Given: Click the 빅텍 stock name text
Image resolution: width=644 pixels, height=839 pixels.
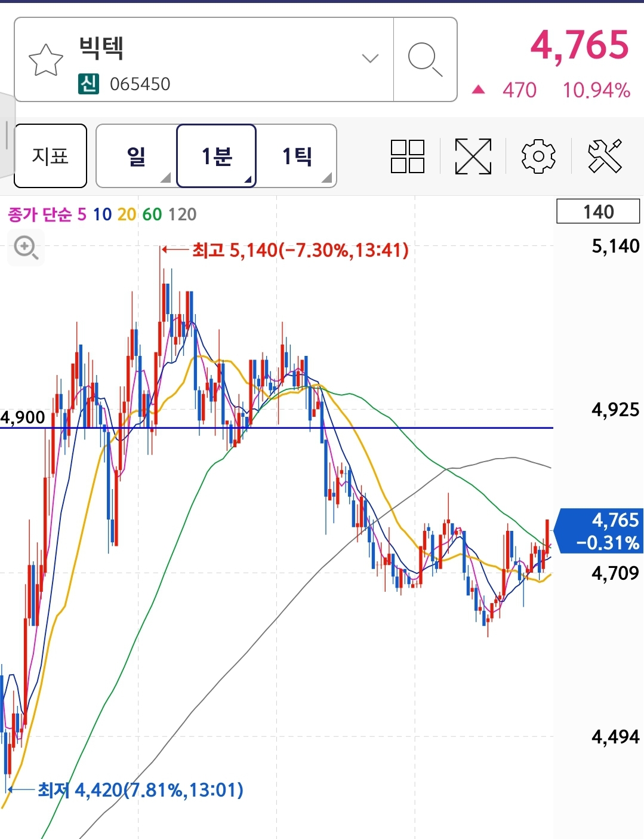Looking at the screenshot, I should point(101,48).
